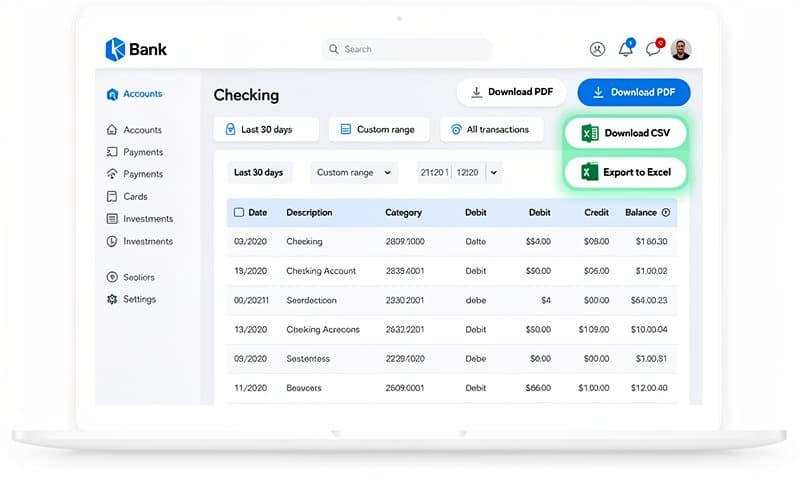Open Payments item below Accounts

point(135,152)
